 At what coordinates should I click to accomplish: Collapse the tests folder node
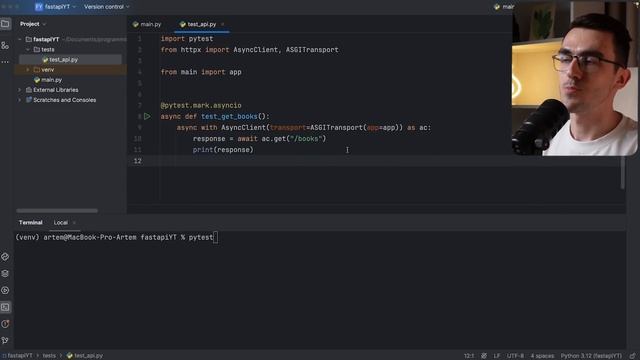pyautogui.click(x=28, y=49)
